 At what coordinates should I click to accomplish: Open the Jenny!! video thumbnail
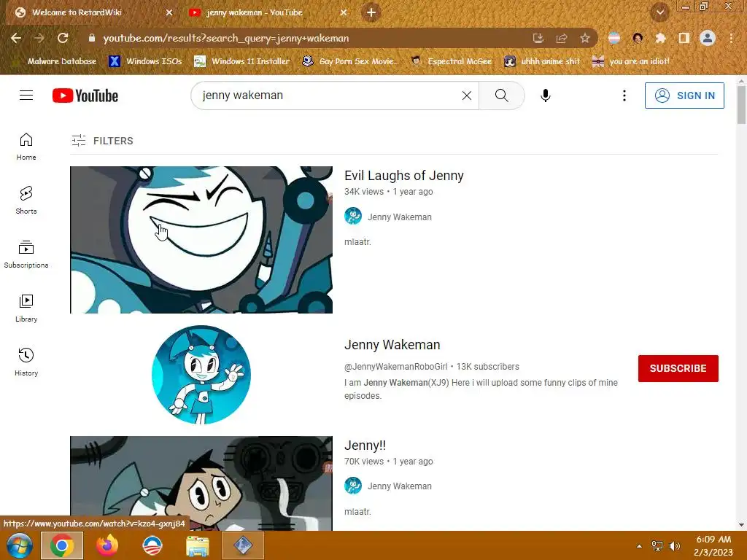coord(201,483)
